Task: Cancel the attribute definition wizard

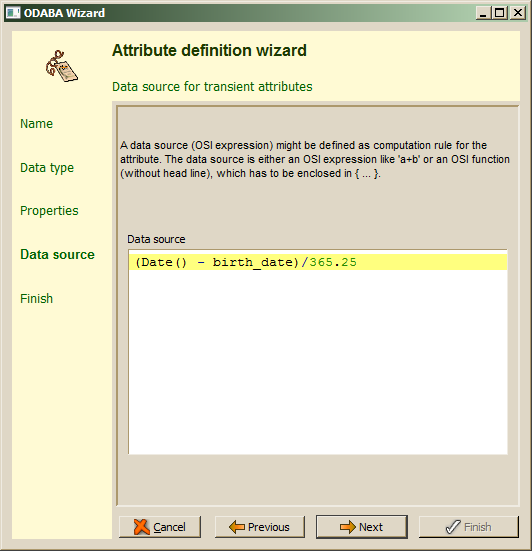Action: [160, 527]
